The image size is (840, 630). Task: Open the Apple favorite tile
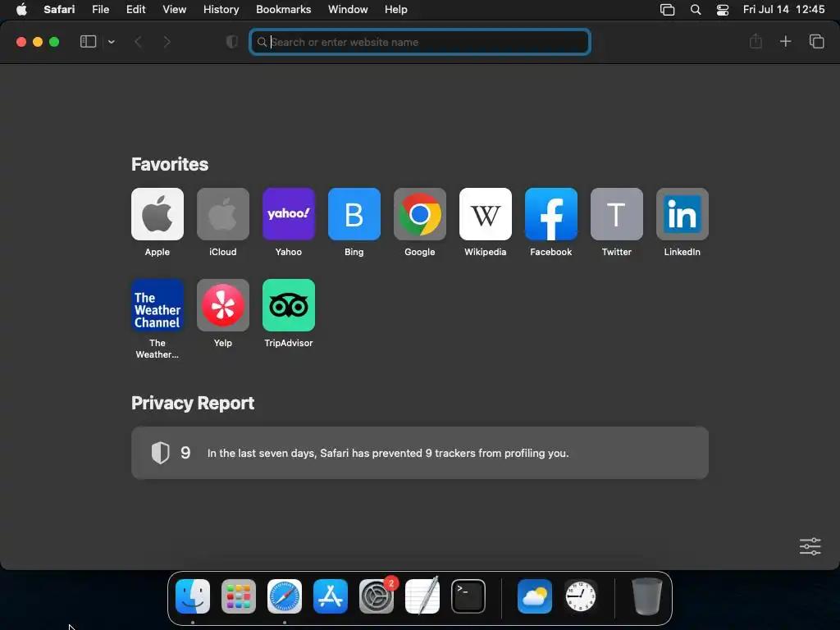click(157, 214)
